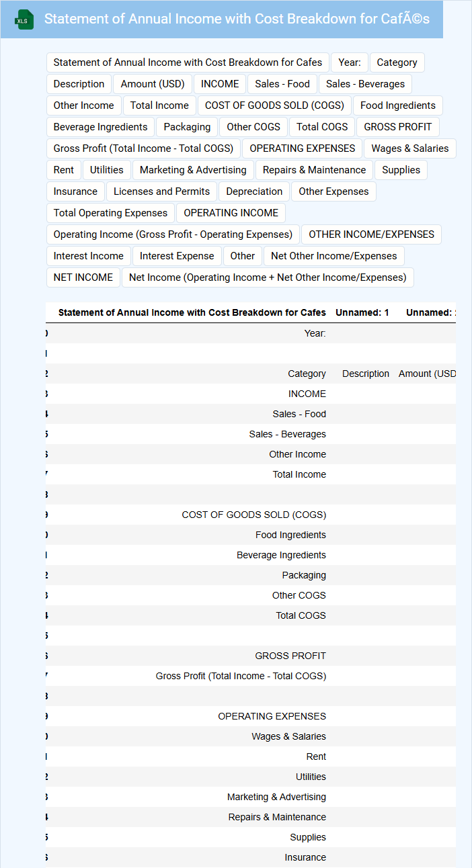Select 'COST OF GOODS SOLD (COGS)' chip
472x868 pixels.
coord(274,105)
